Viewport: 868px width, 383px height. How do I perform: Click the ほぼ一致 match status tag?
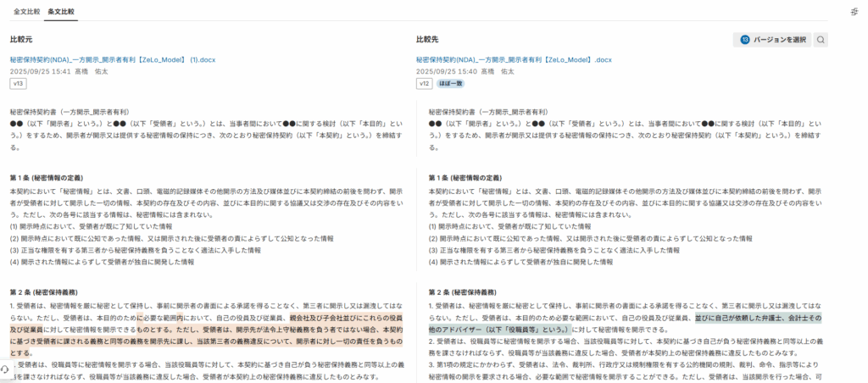pyautogui.click(x=449, y=84)
